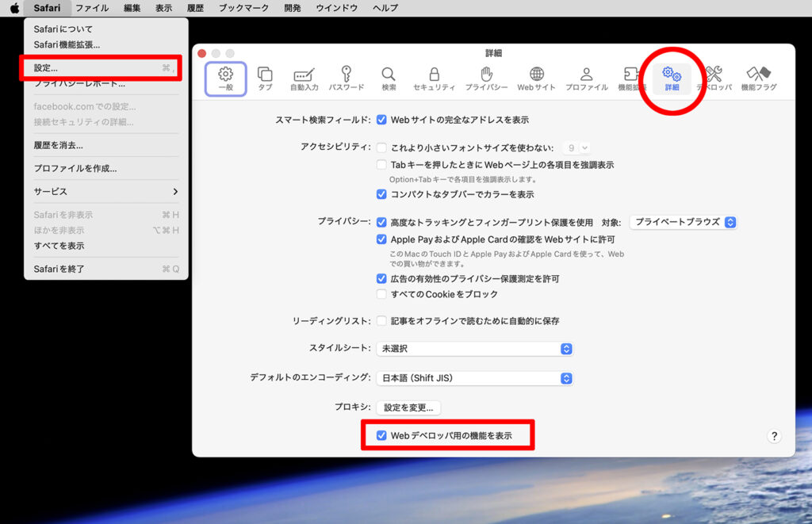Open the 'プライベートブラウズ' tracking target dropdown

[x=683, y=222]
